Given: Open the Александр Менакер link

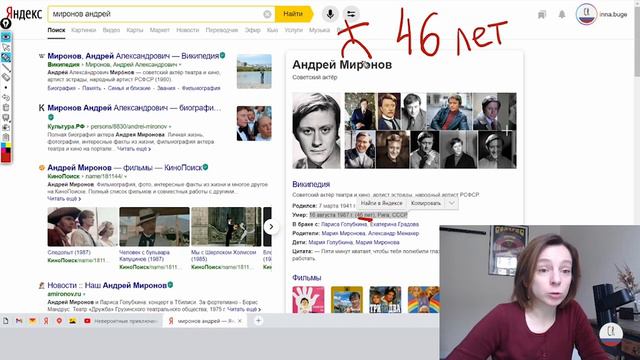Looking at the screenshot, I should [393, 233].
